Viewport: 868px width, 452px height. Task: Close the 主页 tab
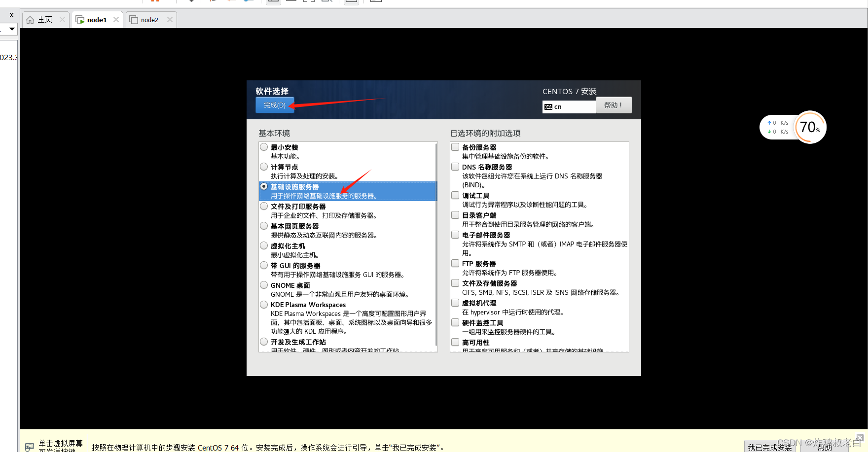[x=62, y=20]
